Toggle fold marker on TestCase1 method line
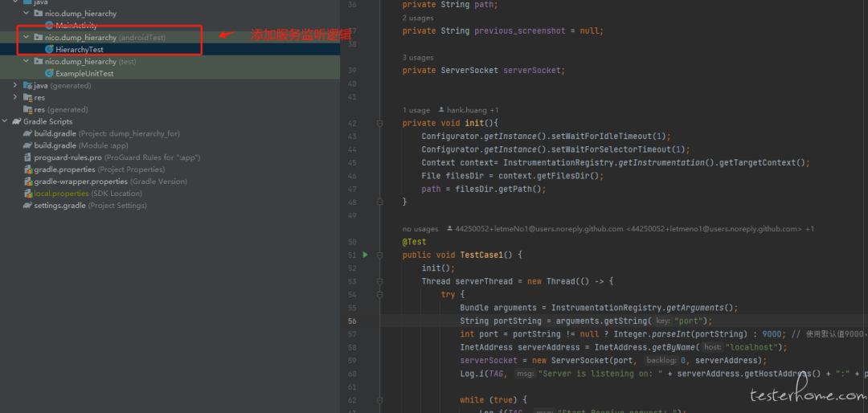Image resolution: width=868 pixels, height=413 pixels. (379, 256)
